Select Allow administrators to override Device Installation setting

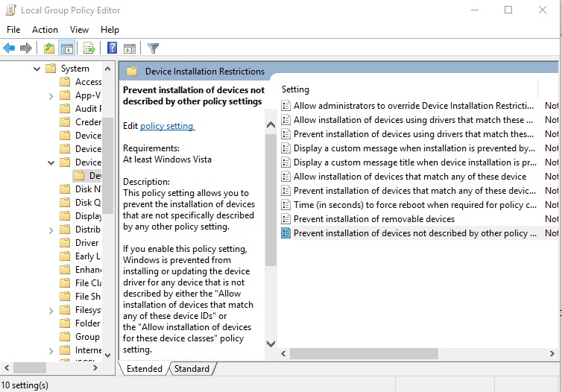click(x=414, y=106)
